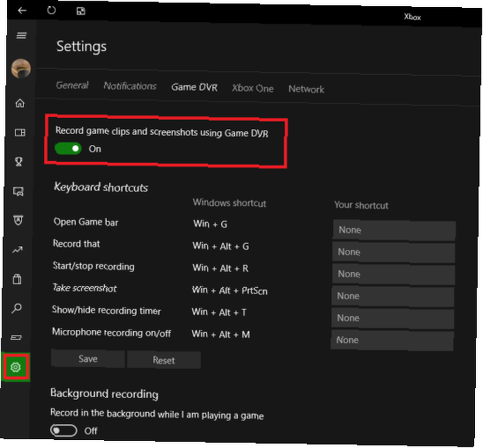Turn off the Game DVR recording toggle
The height and width of the screenshot is (448, 483).
tap(68, 148)
